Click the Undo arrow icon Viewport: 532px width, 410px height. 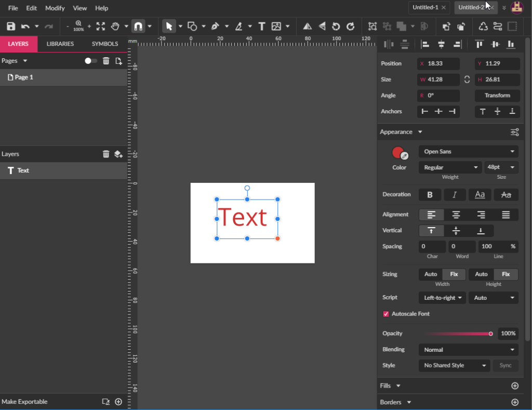pyautogui.click(x=25, y=27)
